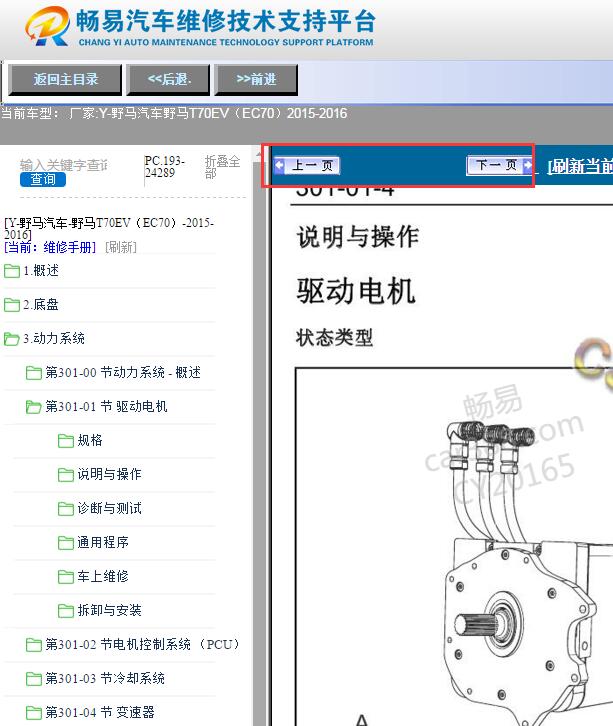Click the [当前：维修手册] link

50,247
